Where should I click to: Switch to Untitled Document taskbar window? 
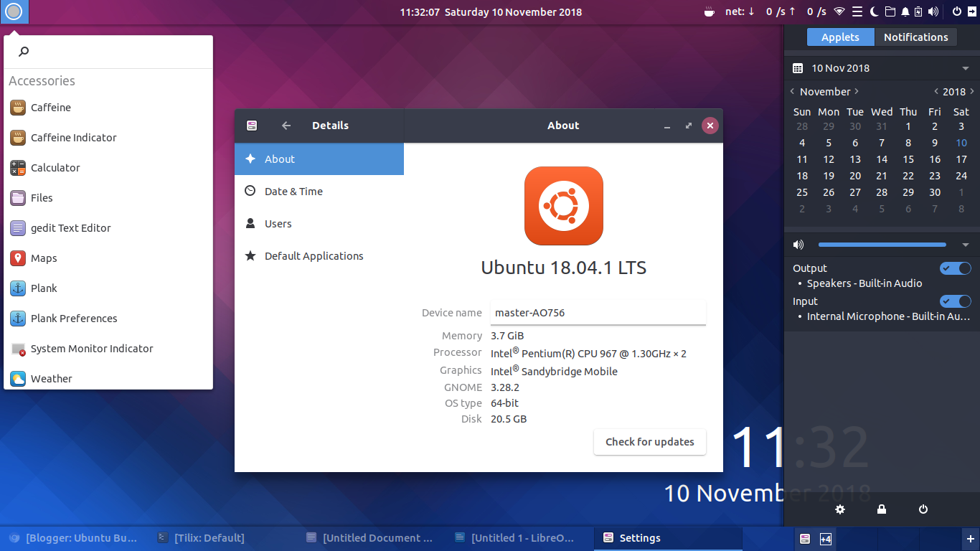click(x=371, y=538)
